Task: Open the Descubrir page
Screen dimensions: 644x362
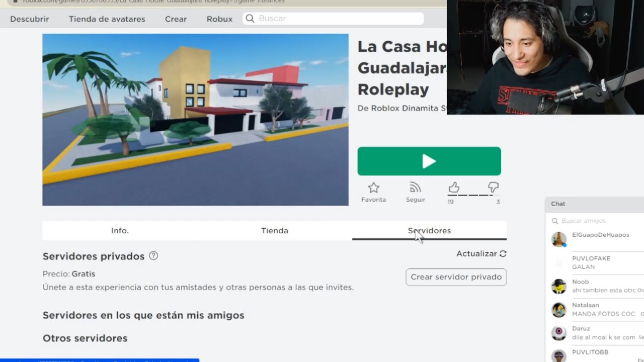Action: pyautogui.click(x=29, y=19)
